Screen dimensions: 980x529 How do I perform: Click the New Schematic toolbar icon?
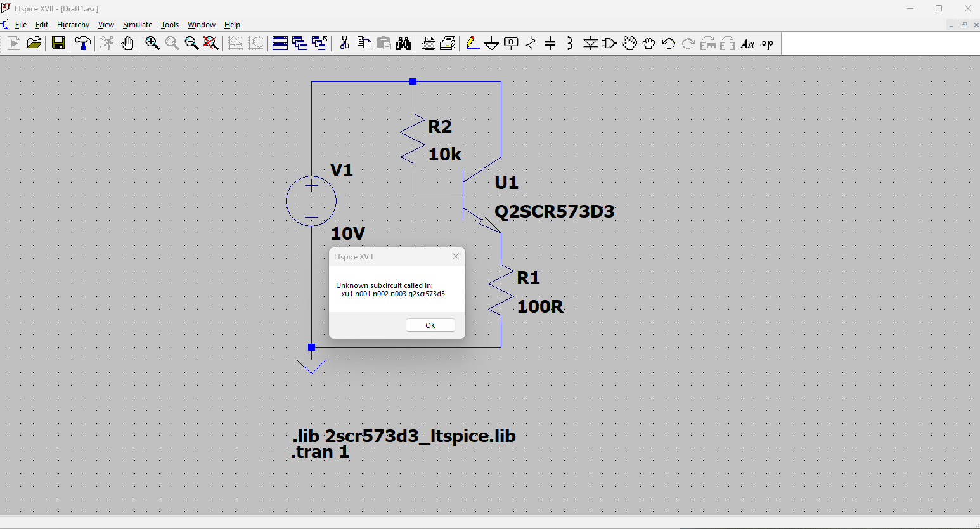[x=14, y=43]
